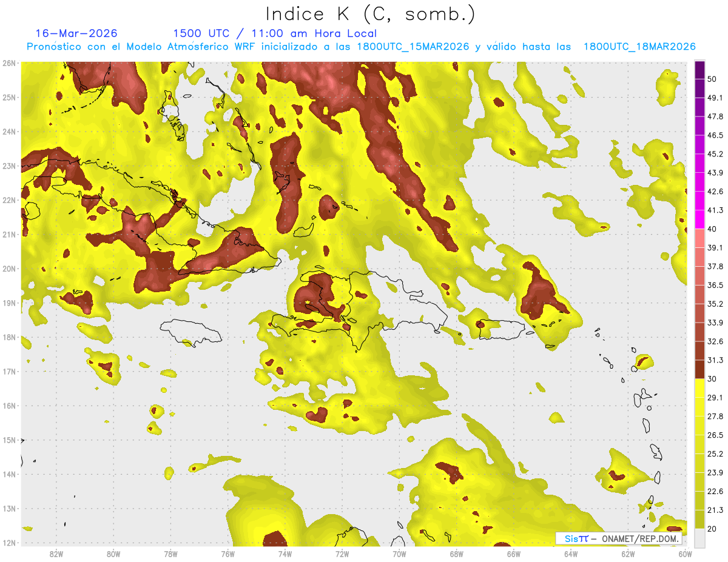Click longitude label "76W"
This screenshot has width=728, height=562.
point(228,554)
